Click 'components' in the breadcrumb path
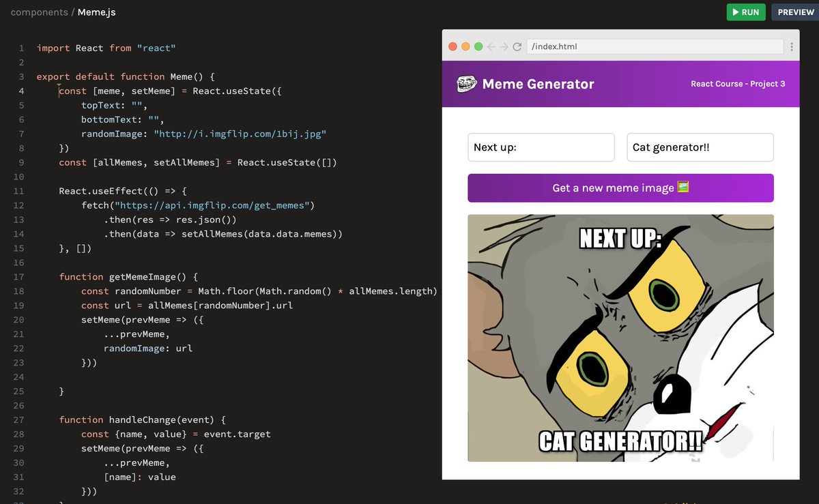The width and height of the screenshot is (819, 504). click(x=40, y=12)
